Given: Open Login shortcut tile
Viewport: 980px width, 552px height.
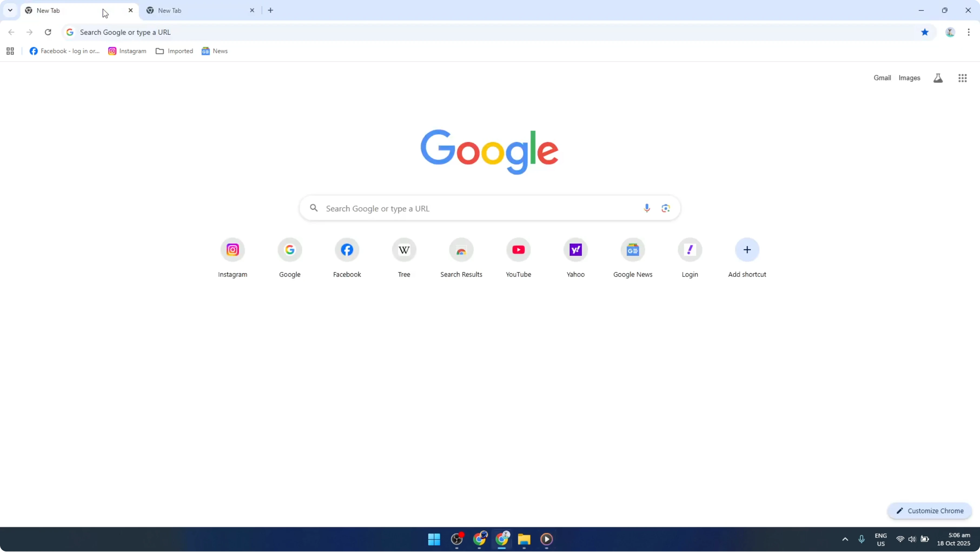Looking at the screenshot, I should point(690,258).
